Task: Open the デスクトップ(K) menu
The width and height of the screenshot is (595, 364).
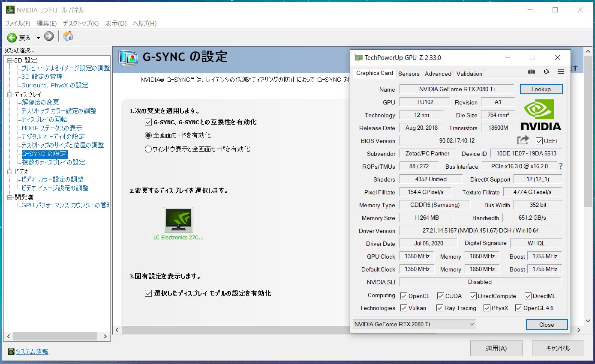Action: click(81, 23)
